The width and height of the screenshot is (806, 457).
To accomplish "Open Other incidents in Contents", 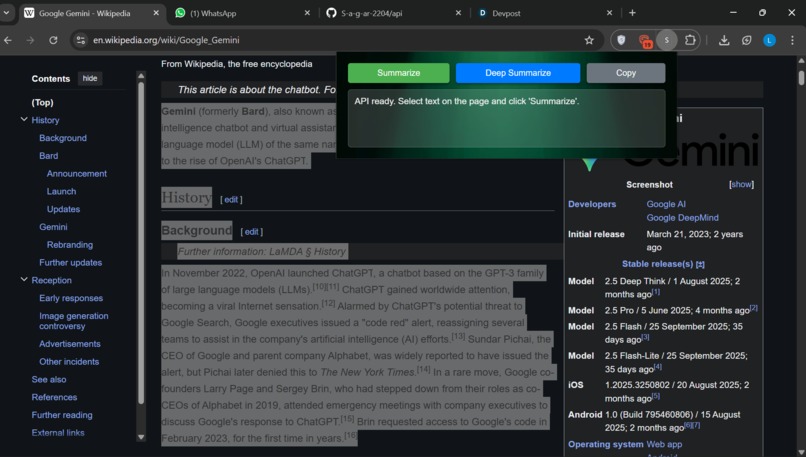I will tap(69, 362).
